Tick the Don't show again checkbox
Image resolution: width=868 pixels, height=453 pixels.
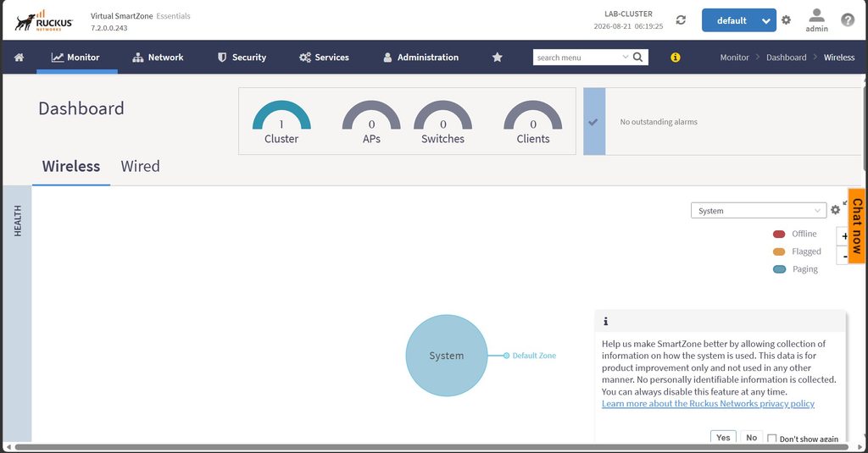[771, 439]
